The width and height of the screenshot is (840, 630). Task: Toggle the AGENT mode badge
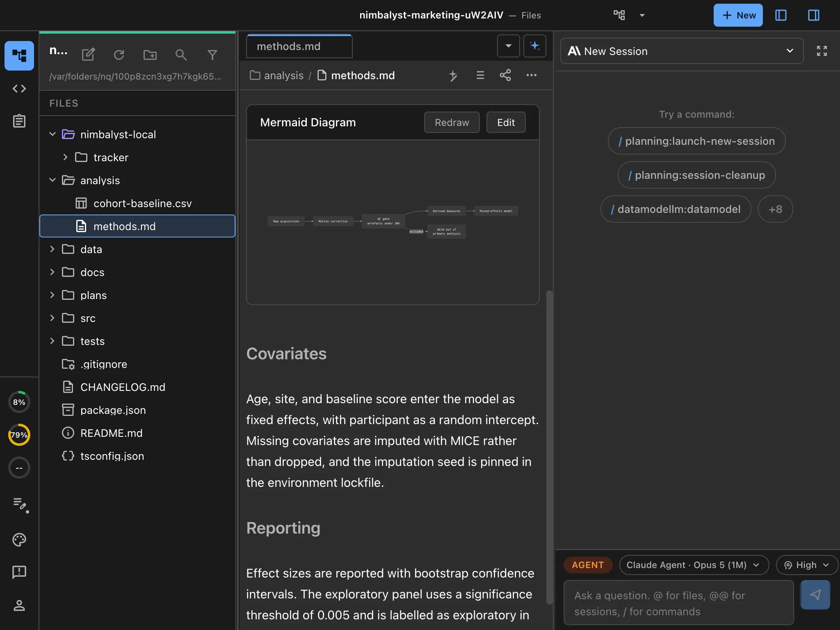point(588,565)
